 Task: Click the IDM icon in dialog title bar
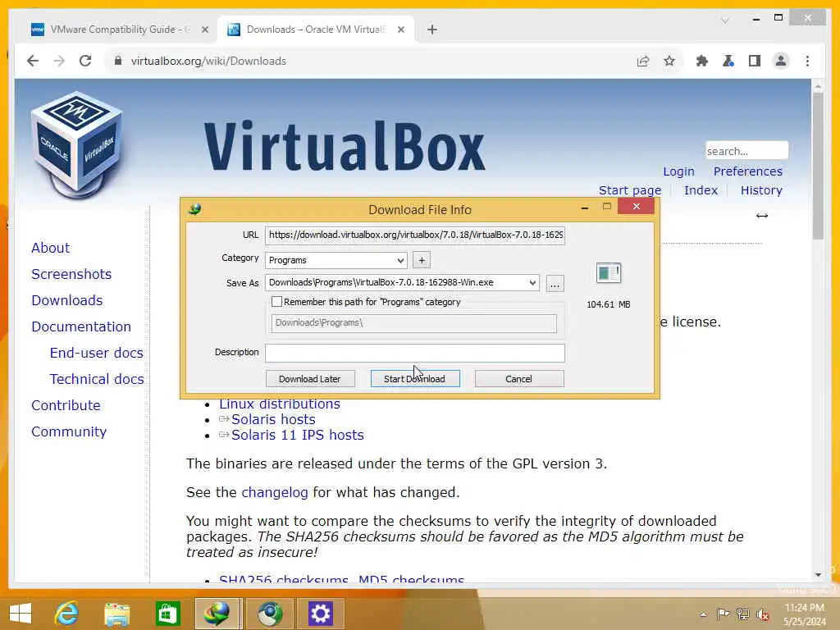[x=195, y=209]
